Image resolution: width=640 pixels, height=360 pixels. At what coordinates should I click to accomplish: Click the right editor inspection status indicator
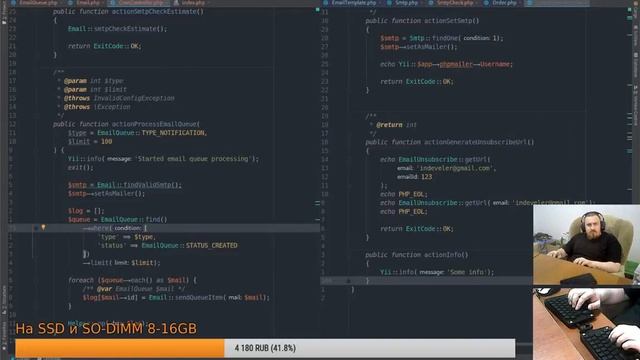coord(629,10)
